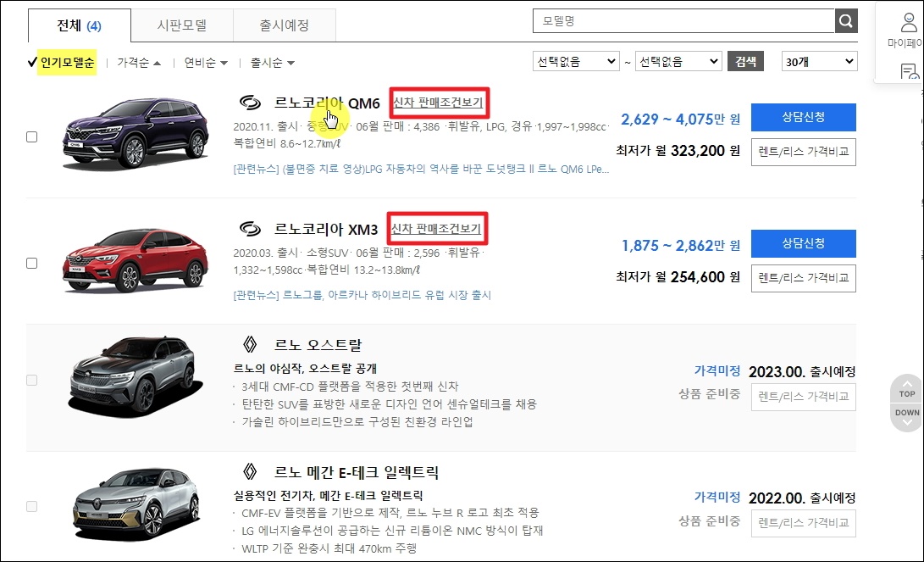This screenshot has width=924, height=562.
Task: Open 신차 판매조건보기 link for XM3
Action: point(437,229)
